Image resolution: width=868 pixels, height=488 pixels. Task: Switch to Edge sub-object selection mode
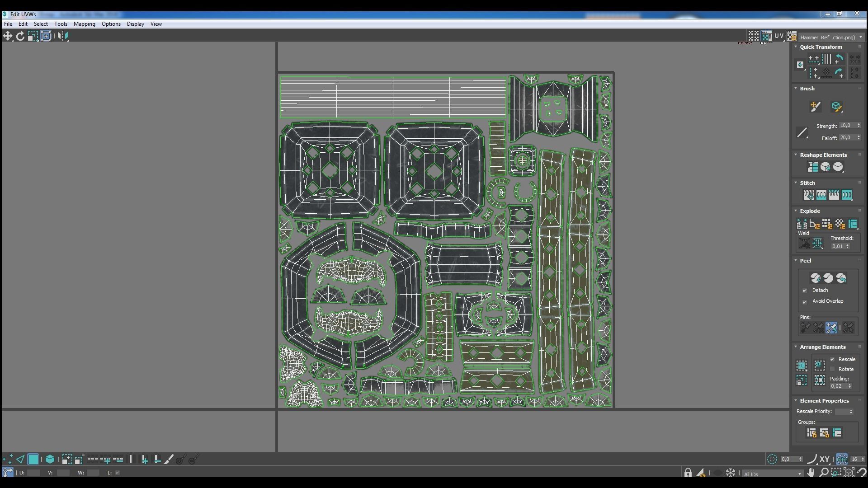tap(20, 460)
